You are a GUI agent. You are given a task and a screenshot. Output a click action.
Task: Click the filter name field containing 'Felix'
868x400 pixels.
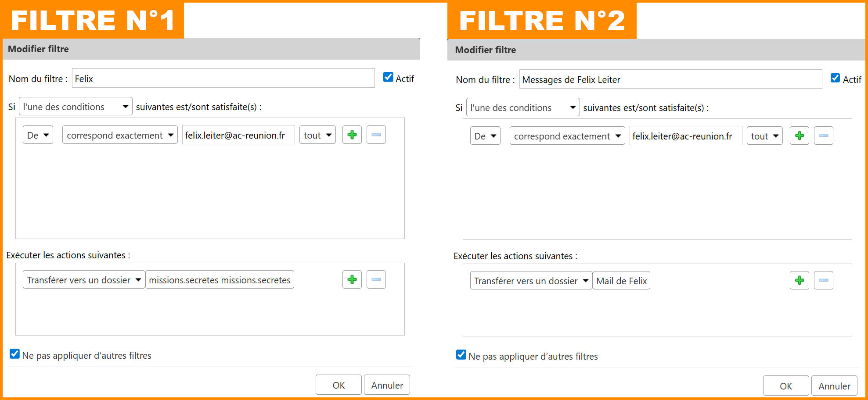tap(223, 79)
